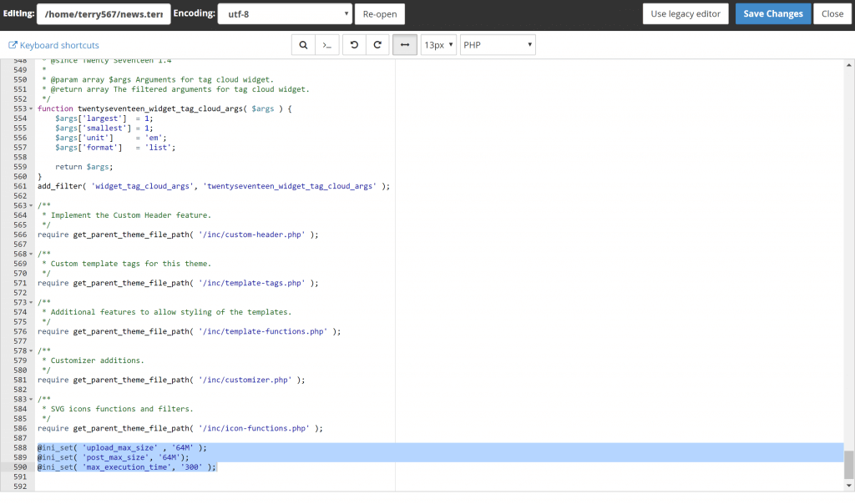The image size is (855, 504).
Task: Redo the last undone edit
Action: [377, 45]
